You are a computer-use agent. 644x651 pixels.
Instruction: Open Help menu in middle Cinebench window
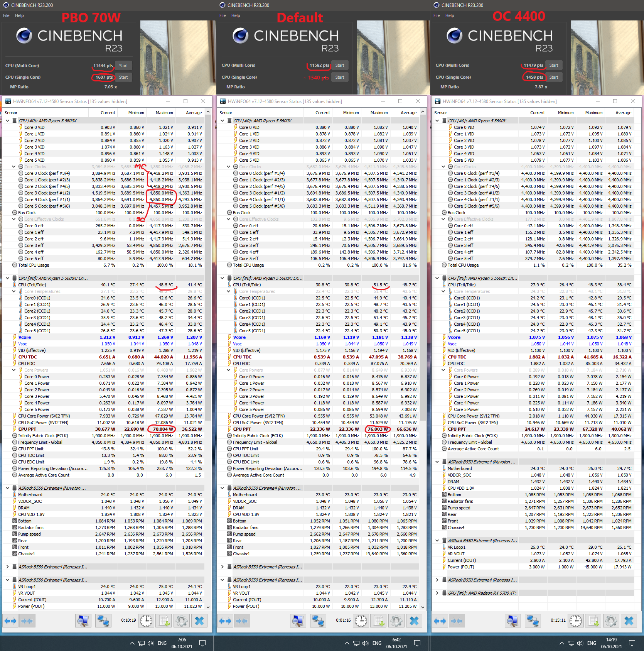point(236,16)
